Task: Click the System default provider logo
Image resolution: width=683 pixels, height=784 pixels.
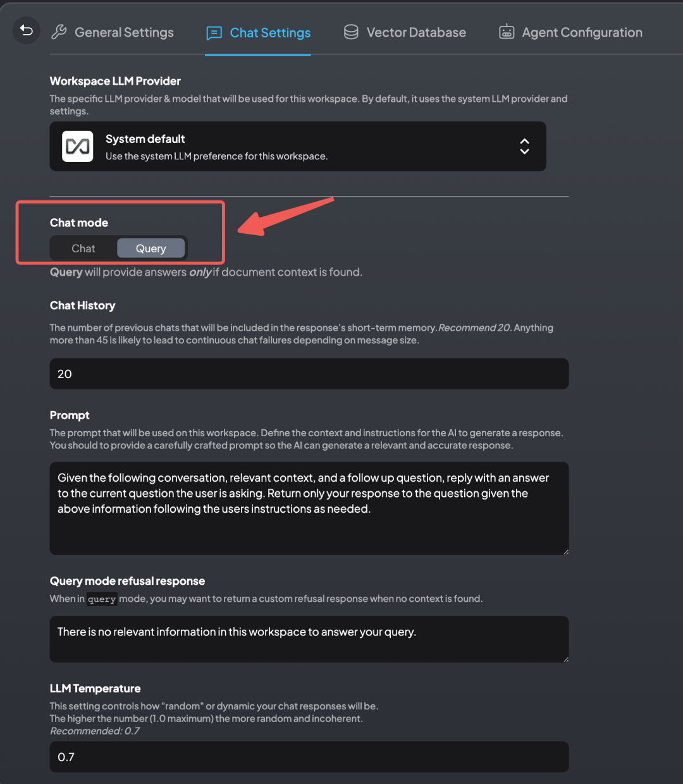Action: click(x=78, y=147)
